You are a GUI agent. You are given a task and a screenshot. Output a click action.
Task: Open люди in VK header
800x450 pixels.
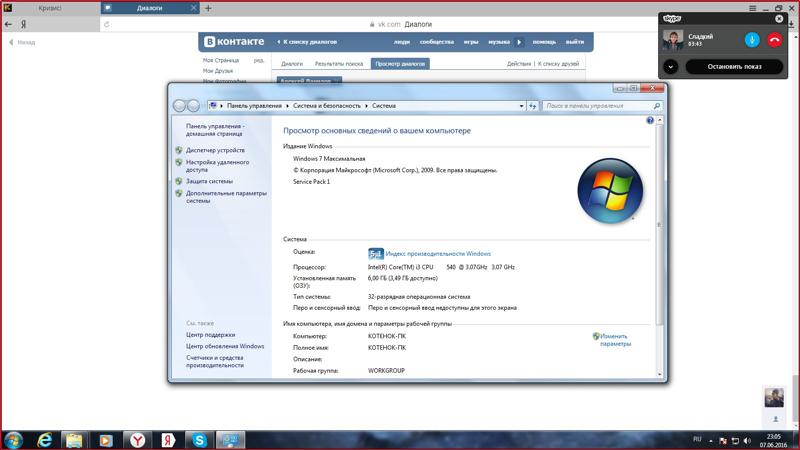[x=402, y=42]
